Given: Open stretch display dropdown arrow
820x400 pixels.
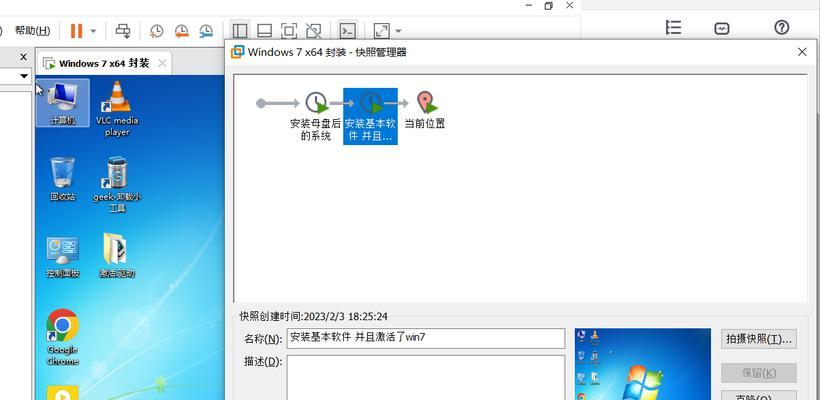Looking at the screenshot, I should (x=398, y=31).
